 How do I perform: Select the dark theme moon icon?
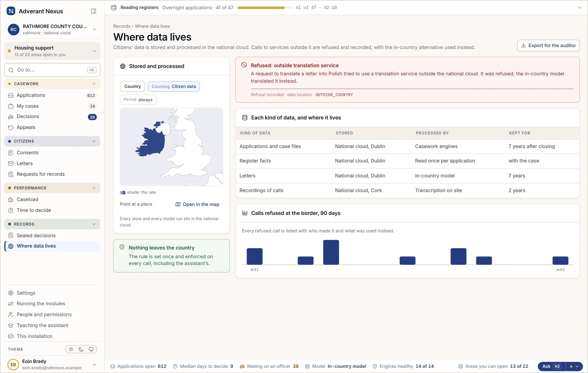pos(81,349)
